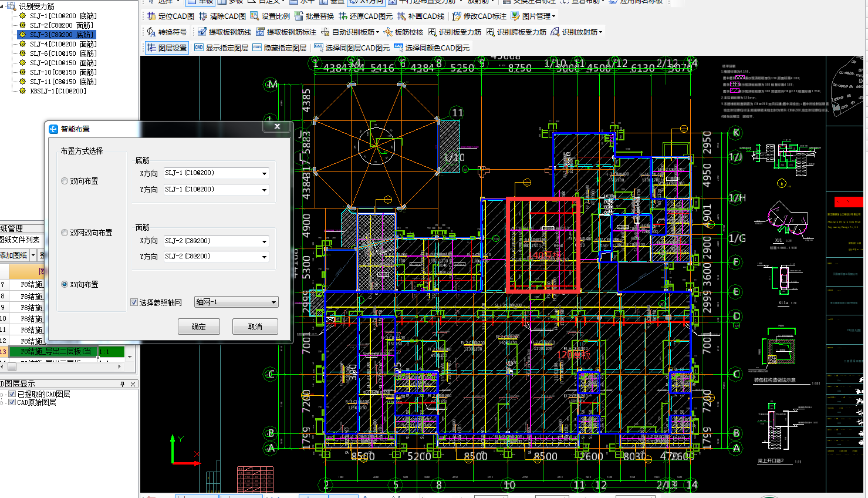Select the 提取板钢筋线 tool
This screenshot has height=498, width=868.
[224, 32]
